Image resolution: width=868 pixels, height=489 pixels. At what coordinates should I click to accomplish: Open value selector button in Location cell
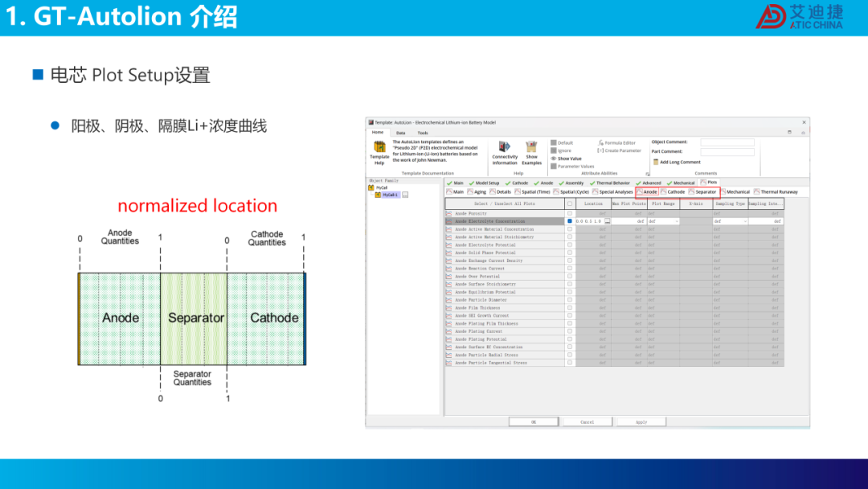608,221
